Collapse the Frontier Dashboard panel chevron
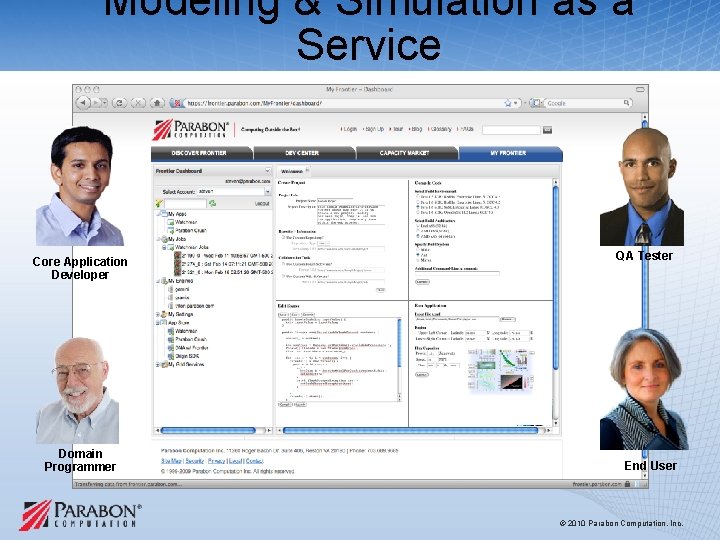 267,171
